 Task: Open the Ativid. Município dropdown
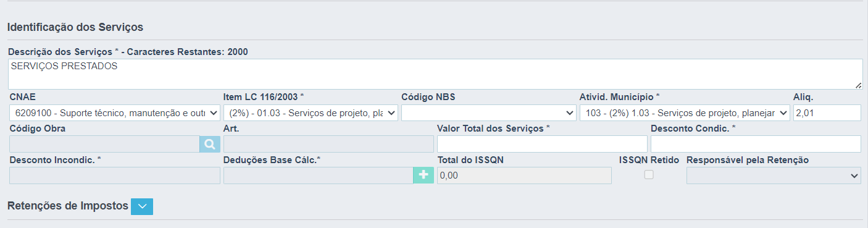click(x=685, y=112)
